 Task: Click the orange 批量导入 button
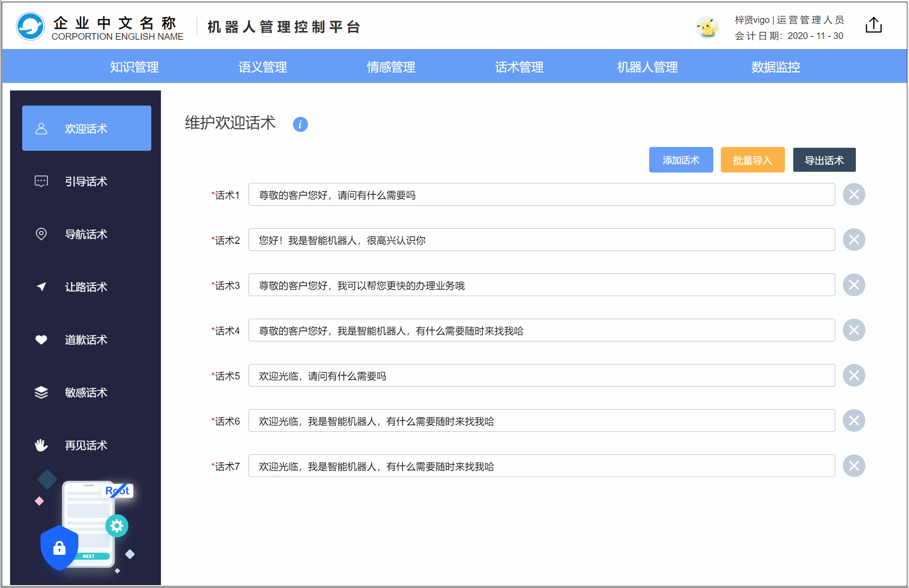(752, 160)
